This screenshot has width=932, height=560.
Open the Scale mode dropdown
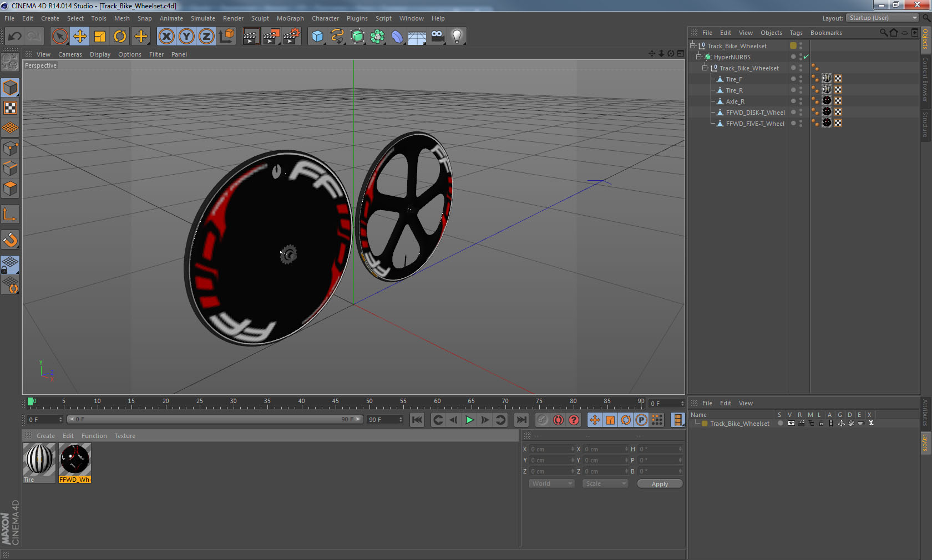click(605, 483)
